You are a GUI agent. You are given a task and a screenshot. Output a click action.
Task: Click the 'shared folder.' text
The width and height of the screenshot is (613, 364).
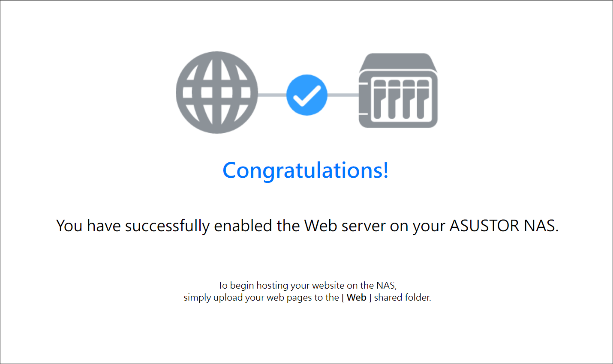403,298
